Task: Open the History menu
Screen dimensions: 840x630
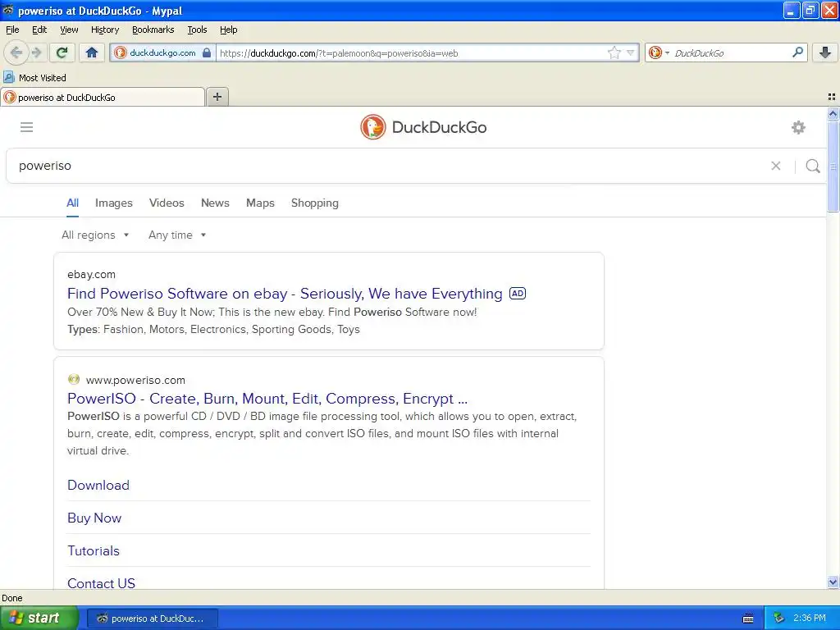Action: coord(105,30)
